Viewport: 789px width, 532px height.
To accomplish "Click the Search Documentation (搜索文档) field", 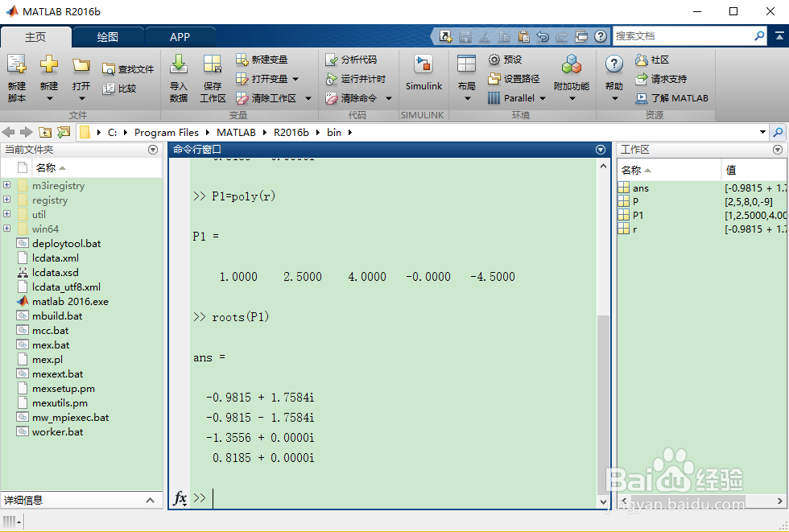I will pos(683,36).
